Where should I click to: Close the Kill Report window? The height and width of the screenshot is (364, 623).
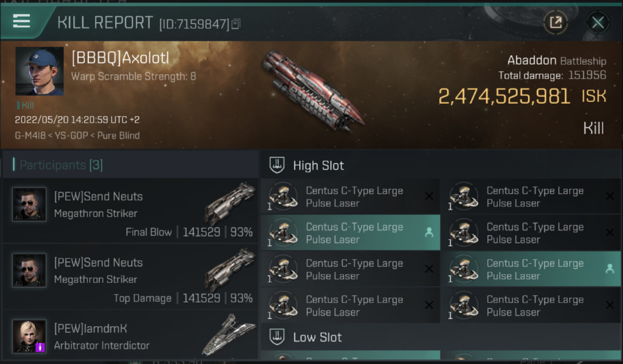[x=597, y=22]
